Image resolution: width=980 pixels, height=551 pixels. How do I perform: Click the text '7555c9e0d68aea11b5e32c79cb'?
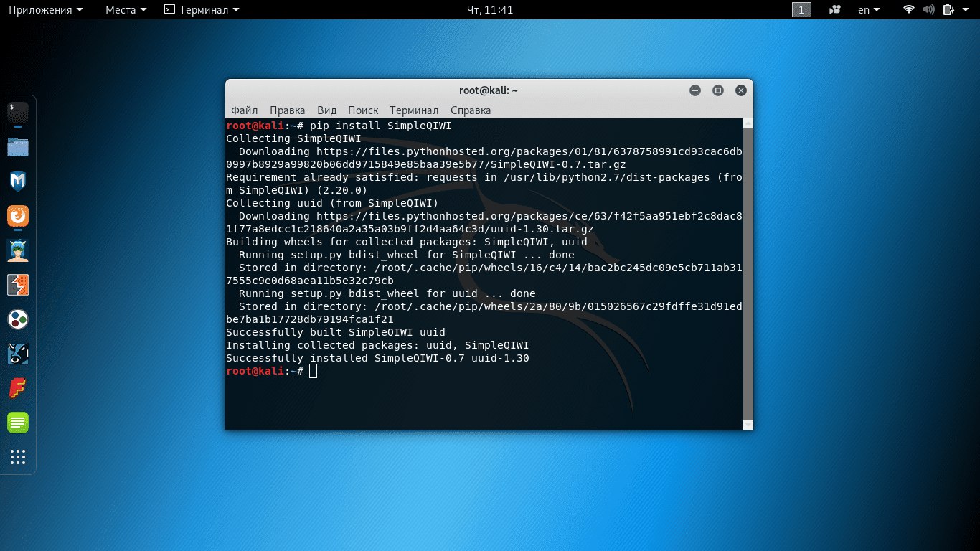point(310,281)
